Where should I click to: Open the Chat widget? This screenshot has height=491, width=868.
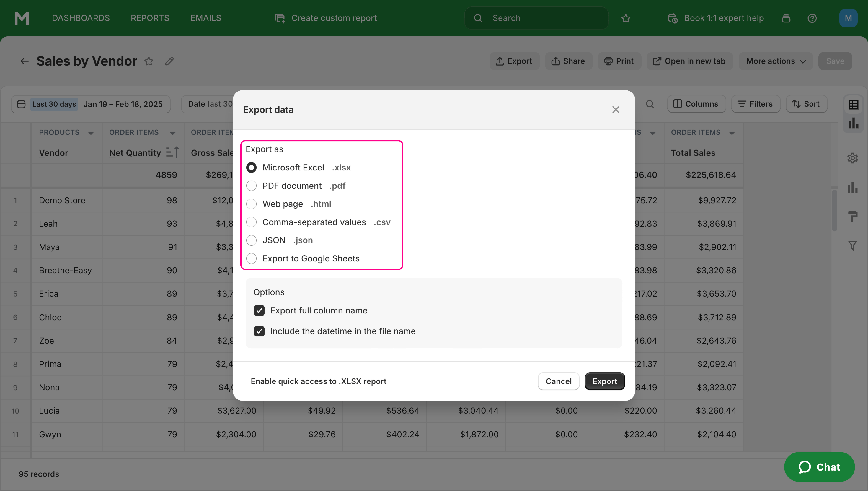click(x=820, y=467)
